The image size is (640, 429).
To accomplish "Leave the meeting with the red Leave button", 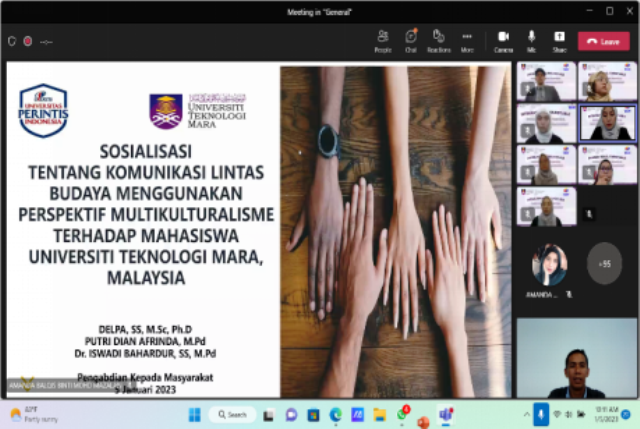I will [x=604, y=42].
